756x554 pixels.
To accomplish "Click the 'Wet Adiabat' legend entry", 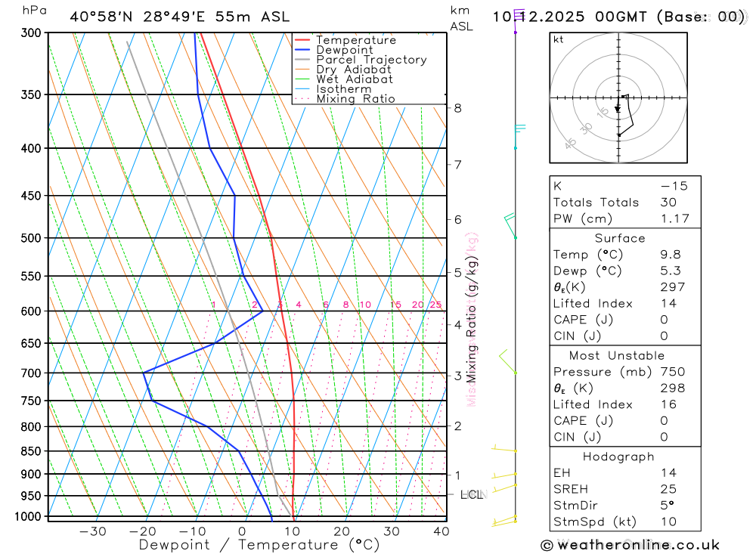I will (355, 79).
